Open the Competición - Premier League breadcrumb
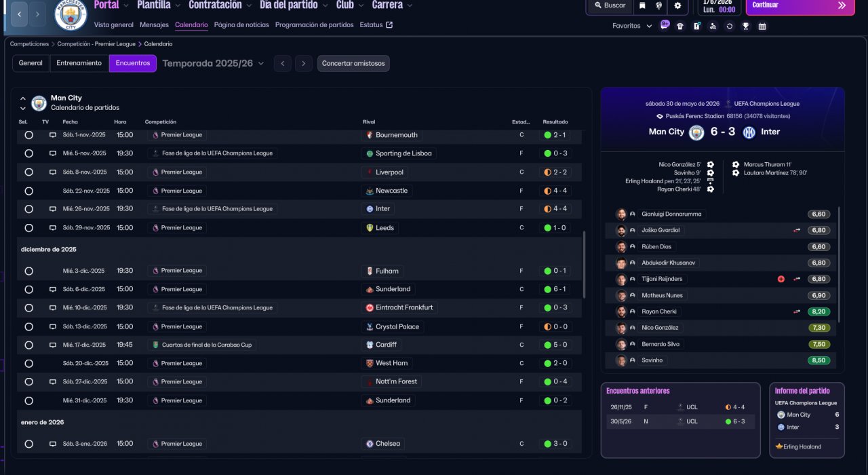Screen dimensions: 868x475 tap(96, 44)
